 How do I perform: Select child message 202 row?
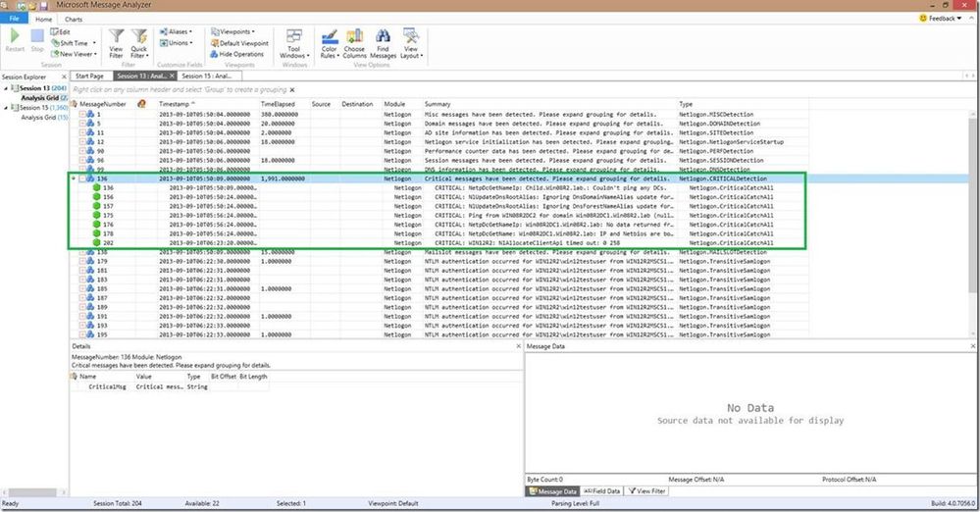(x=438, y=242)
